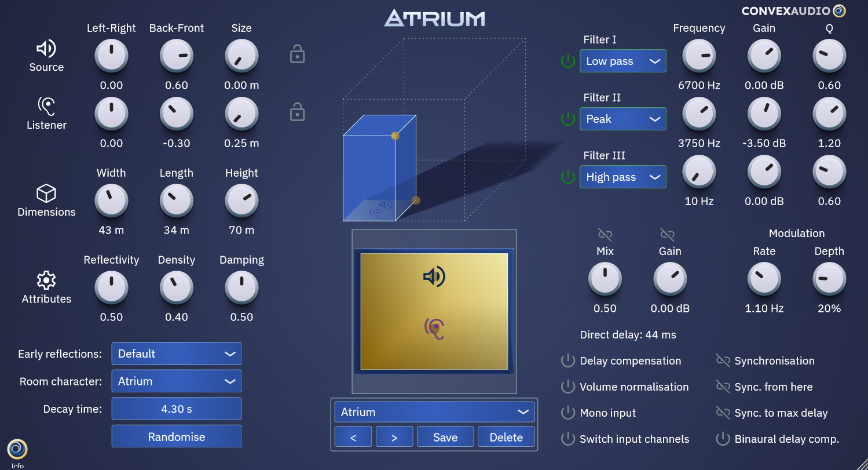The height and width of the screenshot is (470, 868).
Task: Enable Binaural delay comp.
Action: (x=723, y=439)
